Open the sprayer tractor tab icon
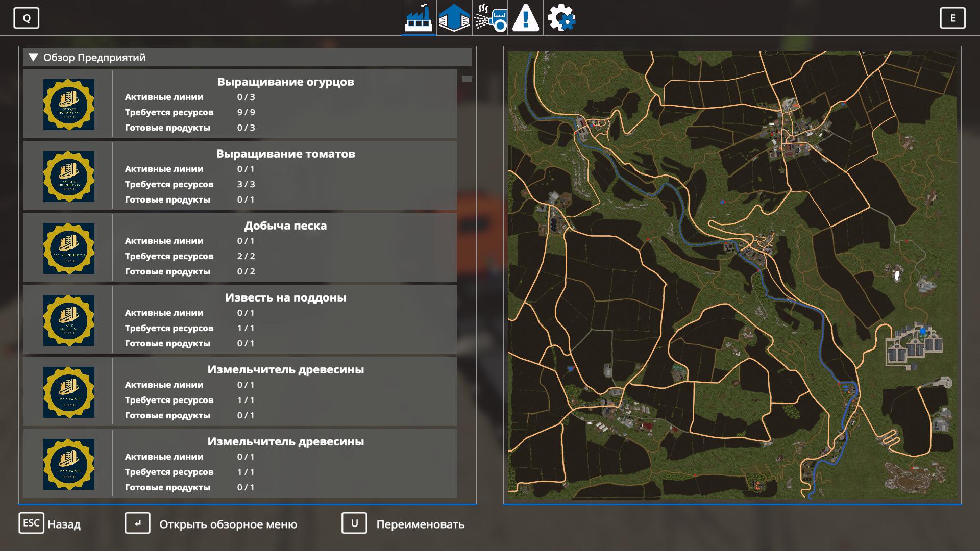Viewport: 980px width, 551px height. [490, 18]
